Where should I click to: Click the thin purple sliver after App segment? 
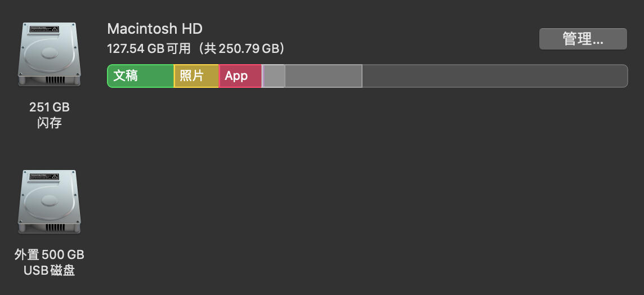[262, 76]
